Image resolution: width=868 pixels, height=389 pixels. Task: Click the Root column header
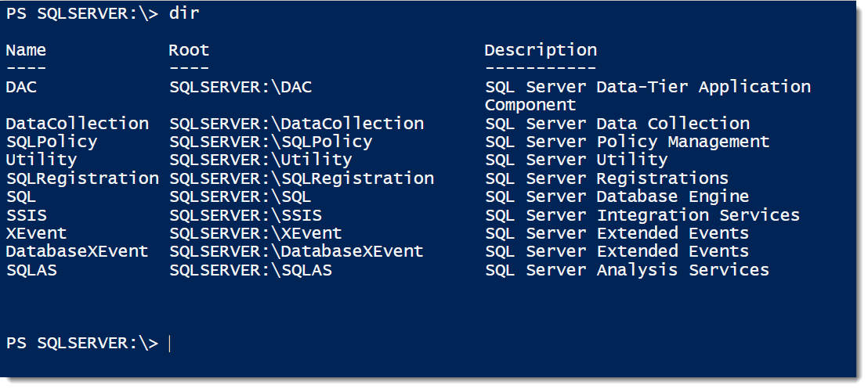[189, 50]
